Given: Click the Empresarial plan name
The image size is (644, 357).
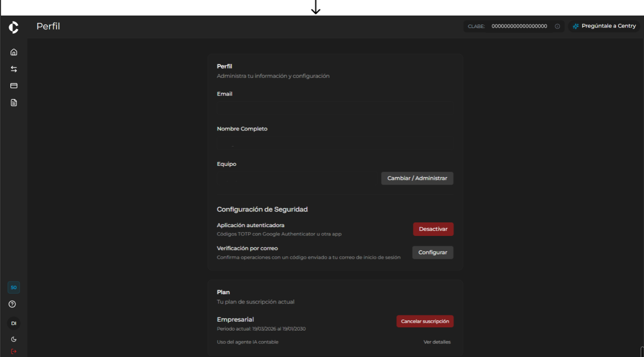Looking at the screenshot, I should click(x=235, y=320).
